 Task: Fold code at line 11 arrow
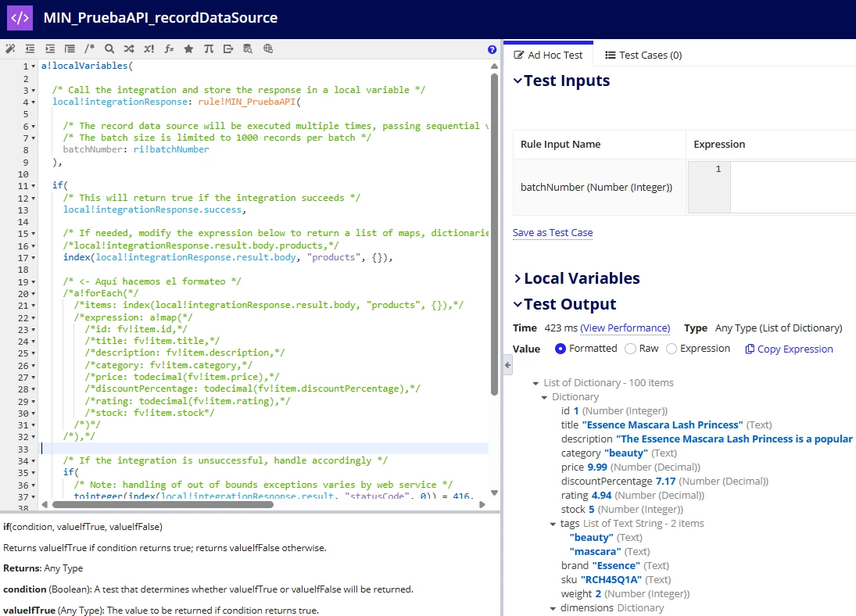point(34,186)
